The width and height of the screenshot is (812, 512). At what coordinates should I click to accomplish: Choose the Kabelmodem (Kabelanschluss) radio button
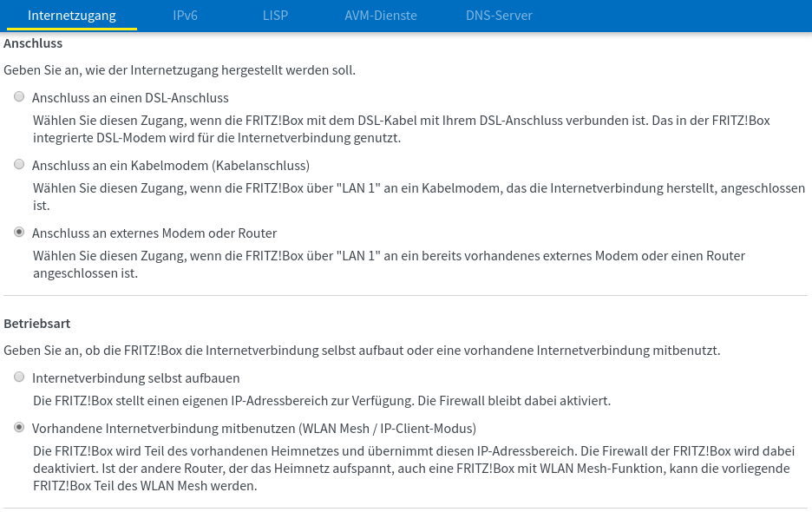click(x=19, y=164)
